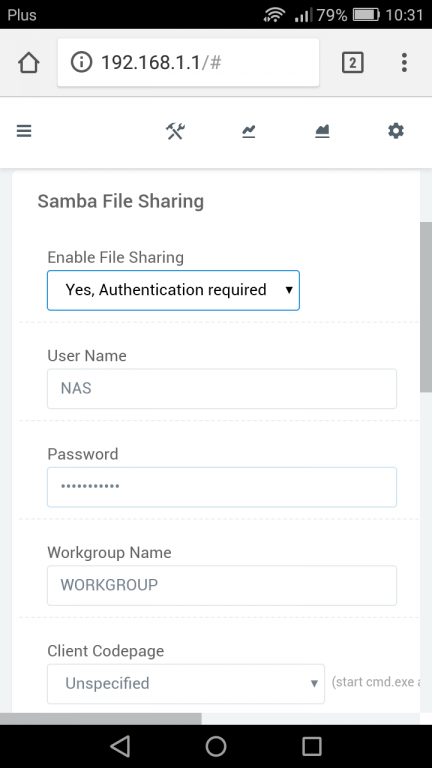Expand the Client Codepage dropdown
The height and width of the screenshot is (768, 432).
click(186, 683)
